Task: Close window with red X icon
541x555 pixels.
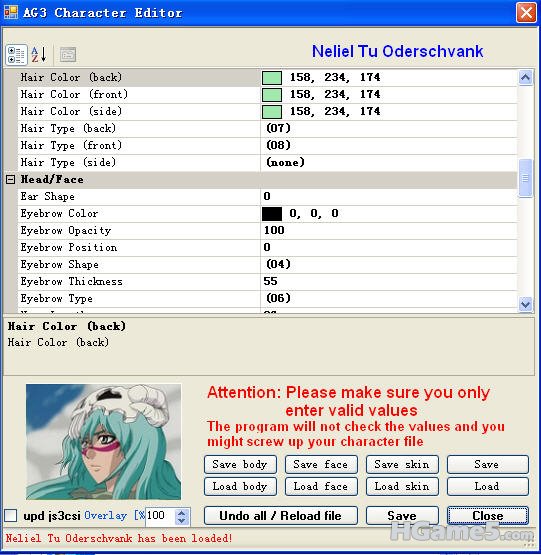Action: (526, 12)
